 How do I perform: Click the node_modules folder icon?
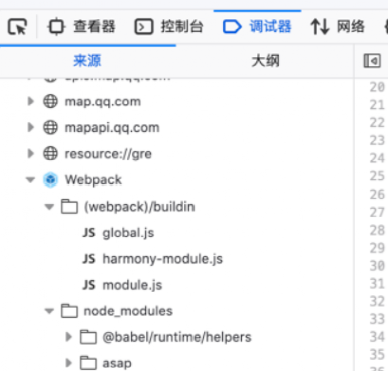[69, 311]
